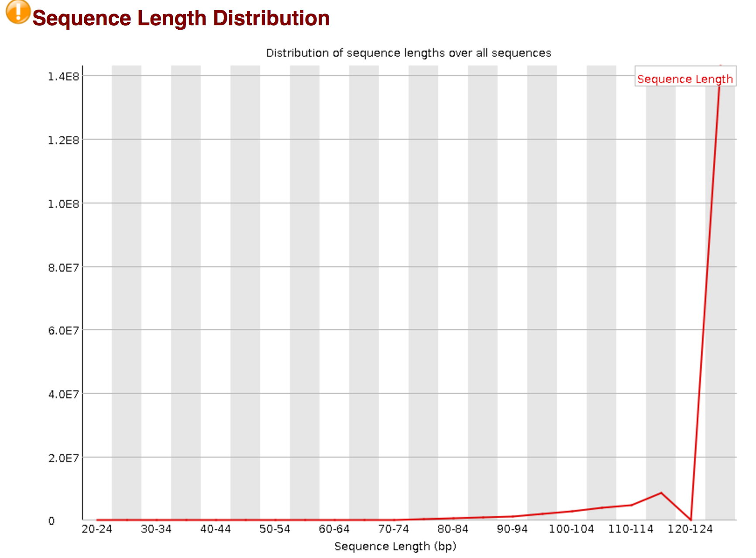Viewport: 756px width, 558px height.
Task: Click the '6.0E7' y-axis label
Action: tap(64, 331)
